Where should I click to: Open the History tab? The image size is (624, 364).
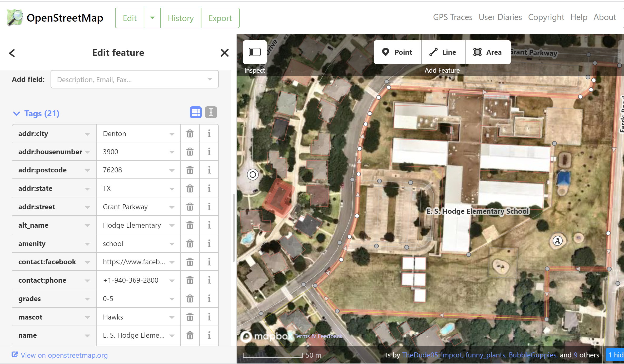pyautogui.click(x=181, y=18)
